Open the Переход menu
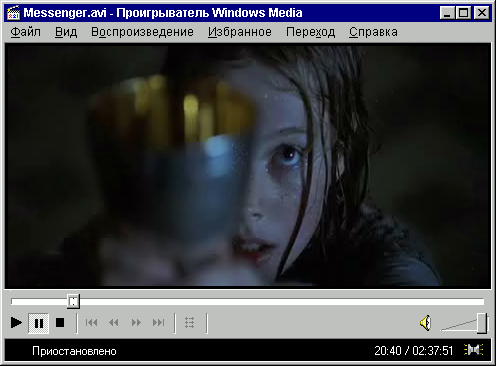 coord(310,32)
